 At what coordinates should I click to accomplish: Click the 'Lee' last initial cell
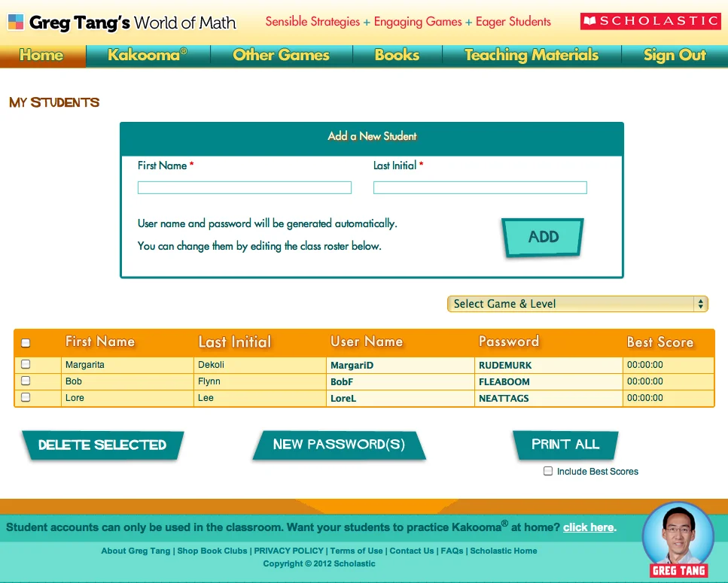click(260, 399)
